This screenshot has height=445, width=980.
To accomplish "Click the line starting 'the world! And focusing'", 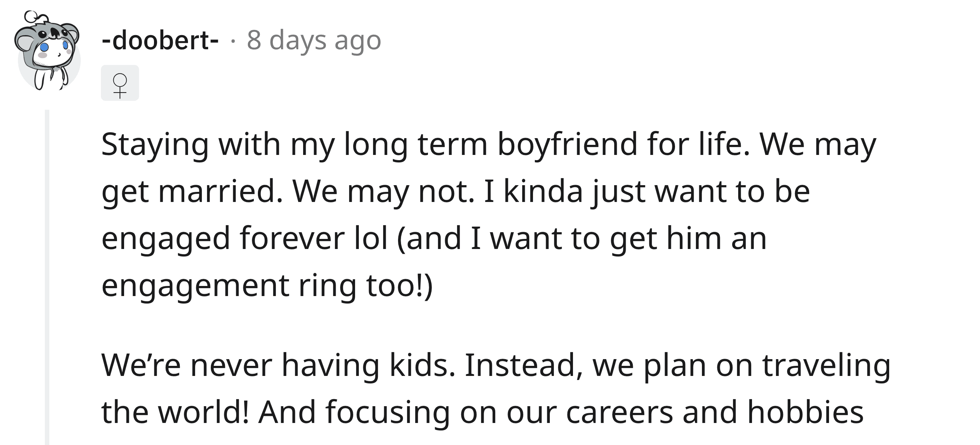I will pyautogui.click(x=482, y=413).
